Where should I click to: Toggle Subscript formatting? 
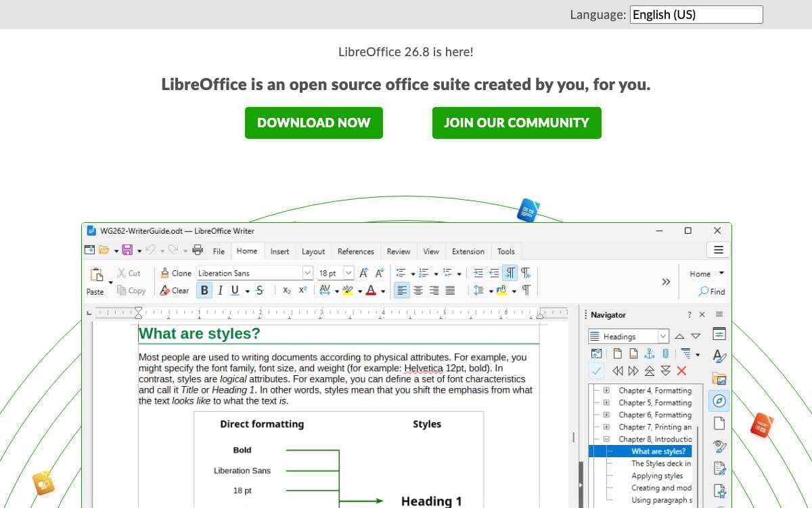point(287,291)
